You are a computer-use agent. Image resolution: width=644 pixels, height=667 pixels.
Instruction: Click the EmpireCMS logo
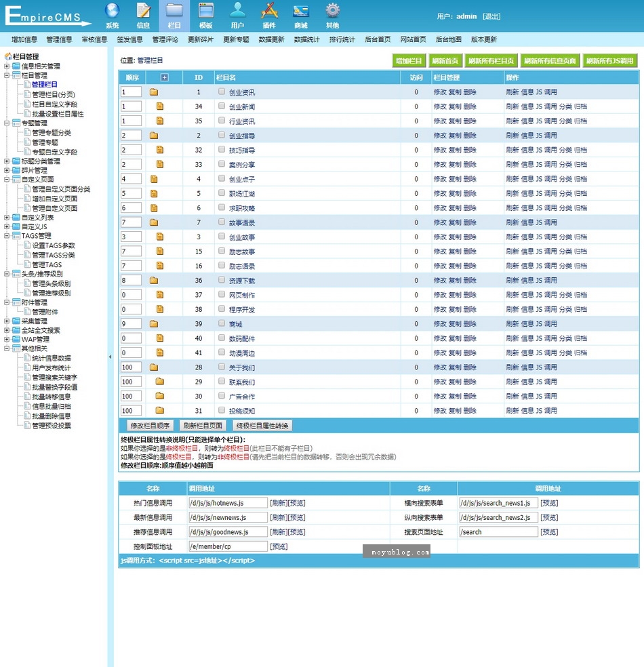[47, 16]
